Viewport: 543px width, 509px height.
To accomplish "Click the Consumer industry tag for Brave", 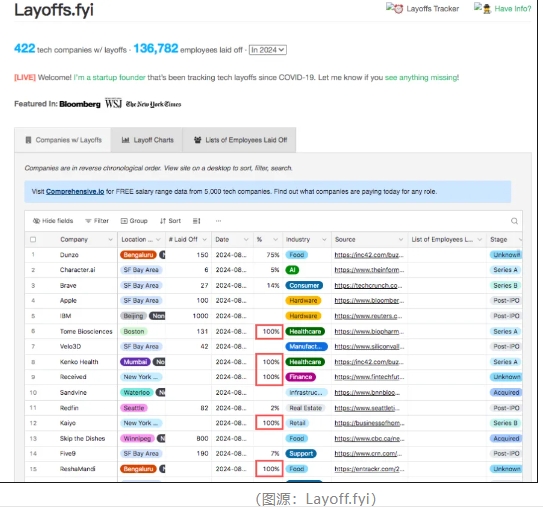I will point(304,285).
